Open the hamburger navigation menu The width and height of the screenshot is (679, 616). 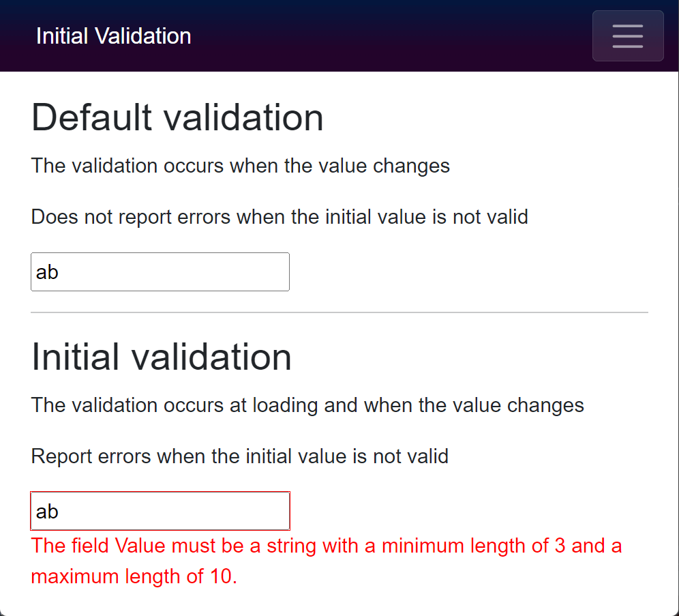click(x=628, y=36)
